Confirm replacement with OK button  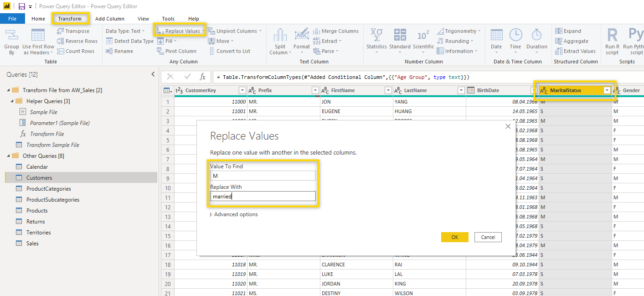tap(454, 237)
